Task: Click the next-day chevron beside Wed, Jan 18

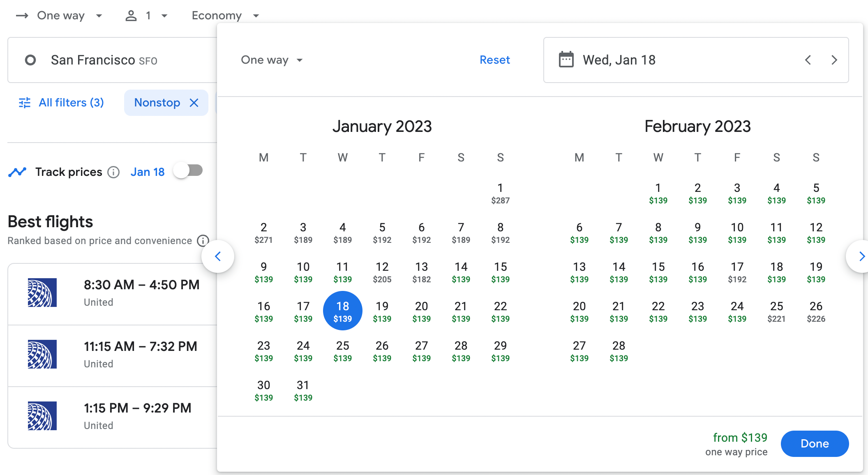Action: point(833,60)
